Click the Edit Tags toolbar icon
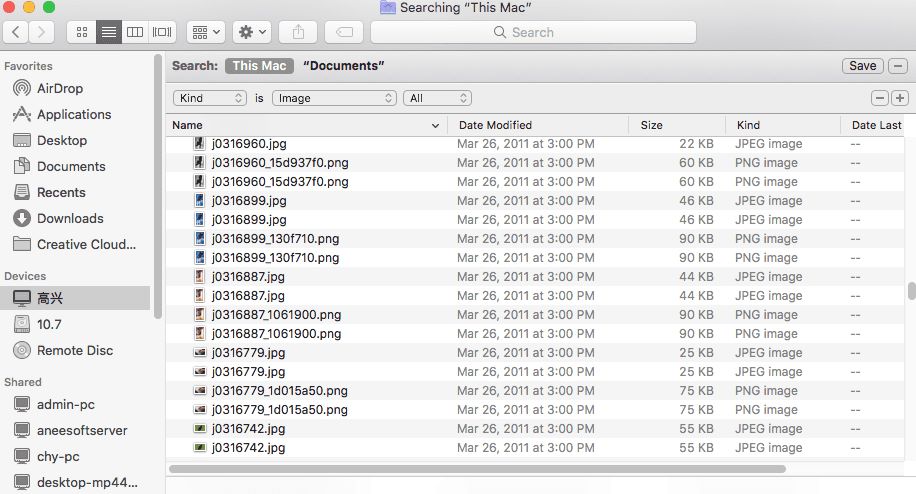 pos(343,32)
